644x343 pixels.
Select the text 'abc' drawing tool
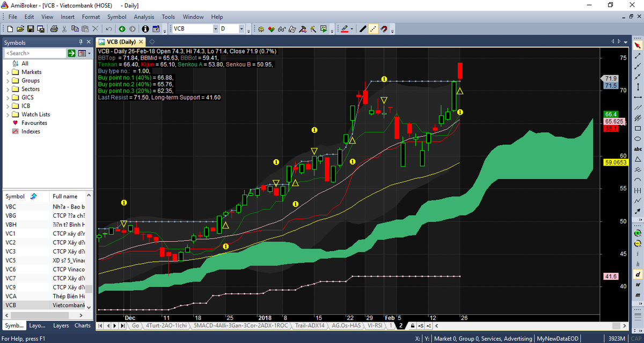(x=638, y=149)
